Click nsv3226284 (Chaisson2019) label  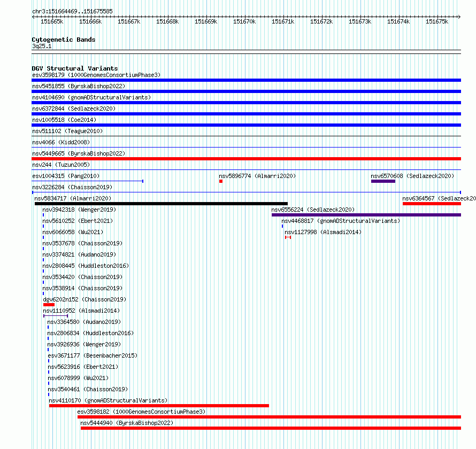pos(72,187)
